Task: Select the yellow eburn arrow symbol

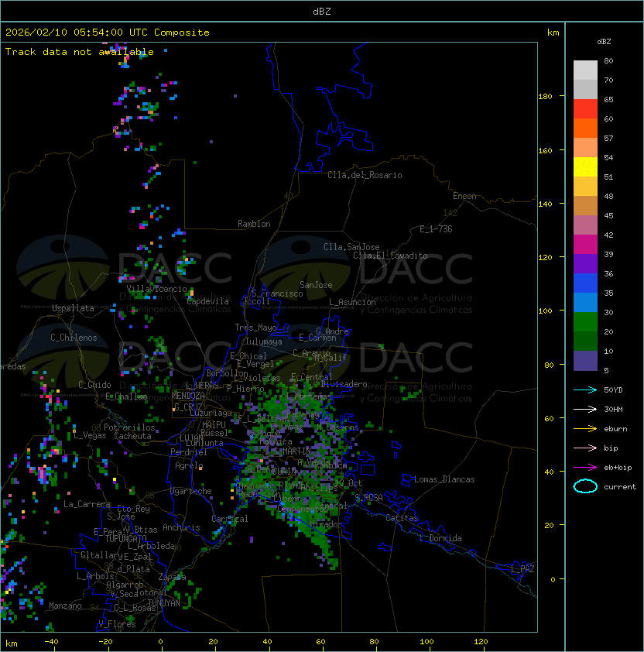Action: coord(585,428)
